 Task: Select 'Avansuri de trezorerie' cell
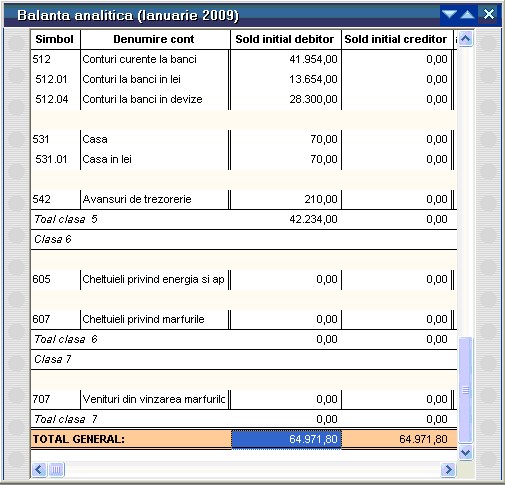(x=155, y=199)
